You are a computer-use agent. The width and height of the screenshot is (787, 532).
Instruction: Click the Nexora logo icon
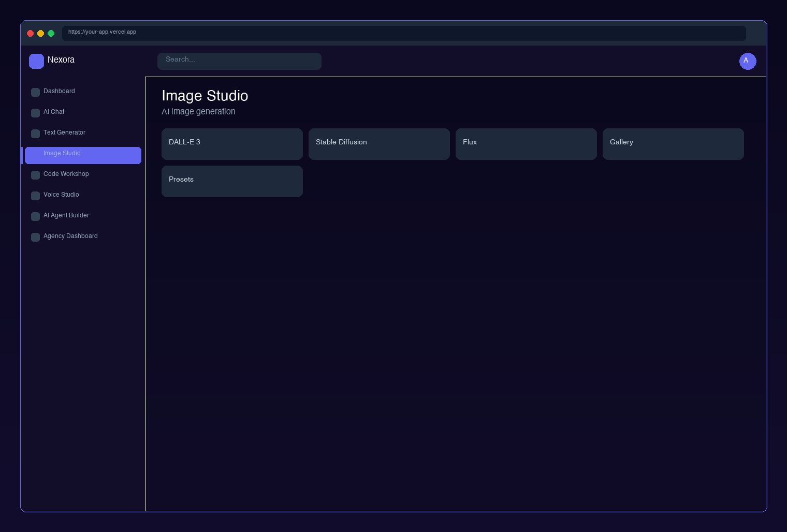click(x=36, y=61)
